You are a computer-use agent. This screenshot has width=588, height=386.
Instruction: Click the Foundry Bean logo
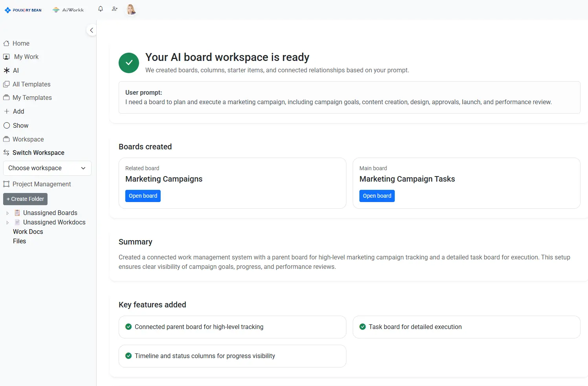point(23,10)
